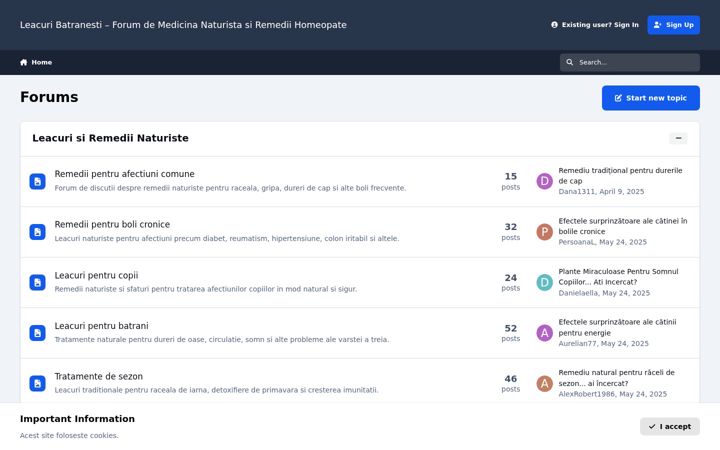720x450 pixels.
Task: Click the 15 posts count
Action: click(511, 181)
